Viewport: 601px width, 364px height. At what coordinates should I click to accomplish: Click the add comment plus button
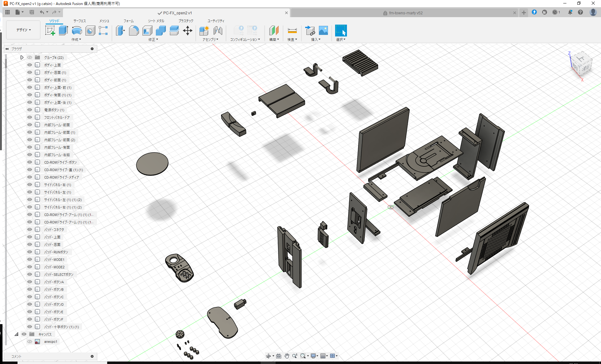point(92,356)
